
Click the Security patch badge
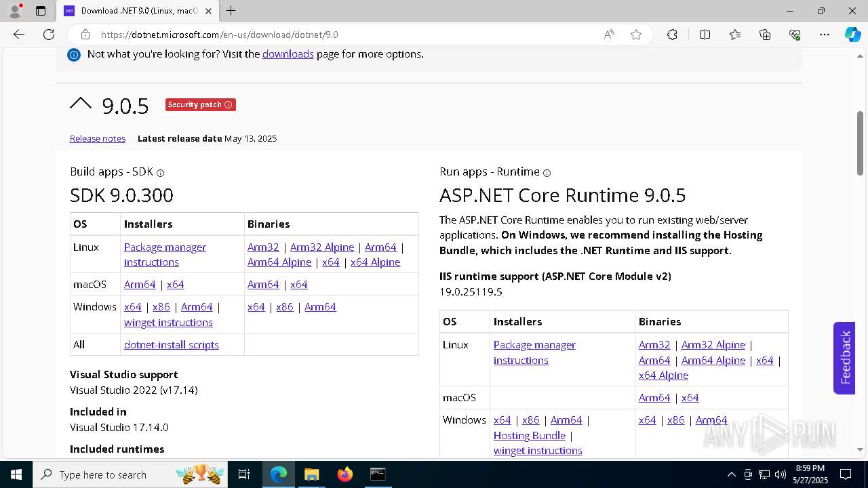201,104
